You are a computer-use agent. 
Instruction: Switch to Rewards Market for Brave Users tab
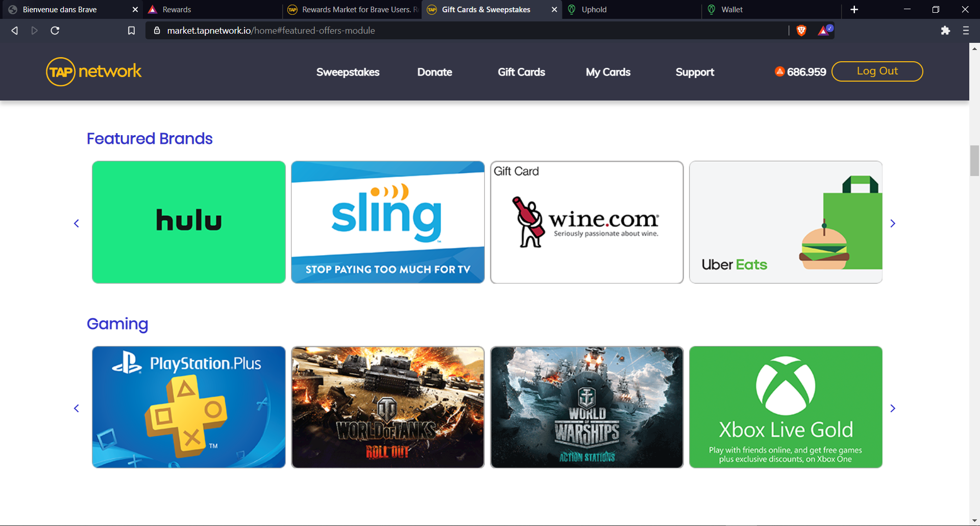(x=352, y=9)
